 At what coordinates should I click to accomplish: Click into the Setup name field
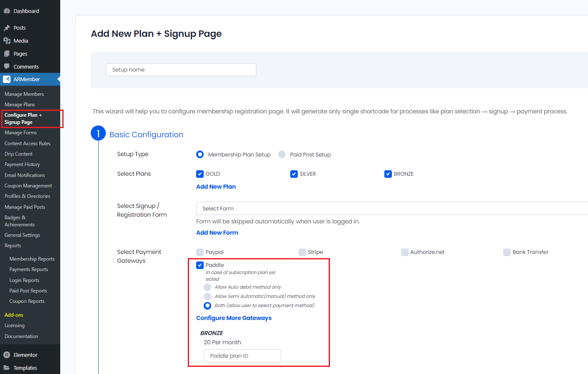181,70
